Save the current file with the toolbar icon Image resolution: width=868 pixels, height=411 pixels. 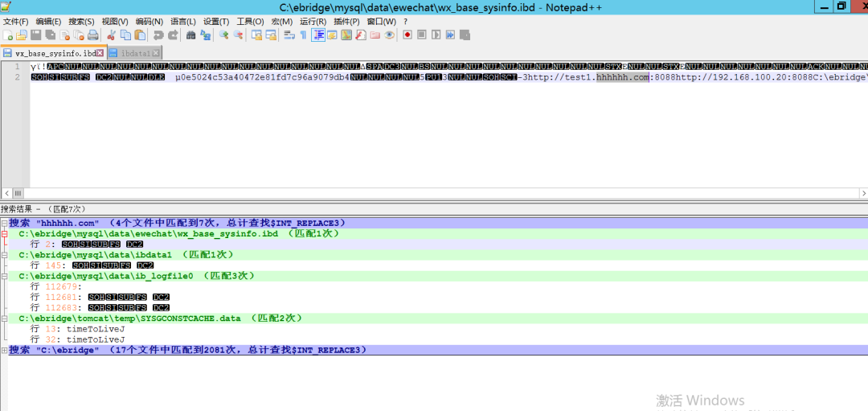tap(36, 35)
